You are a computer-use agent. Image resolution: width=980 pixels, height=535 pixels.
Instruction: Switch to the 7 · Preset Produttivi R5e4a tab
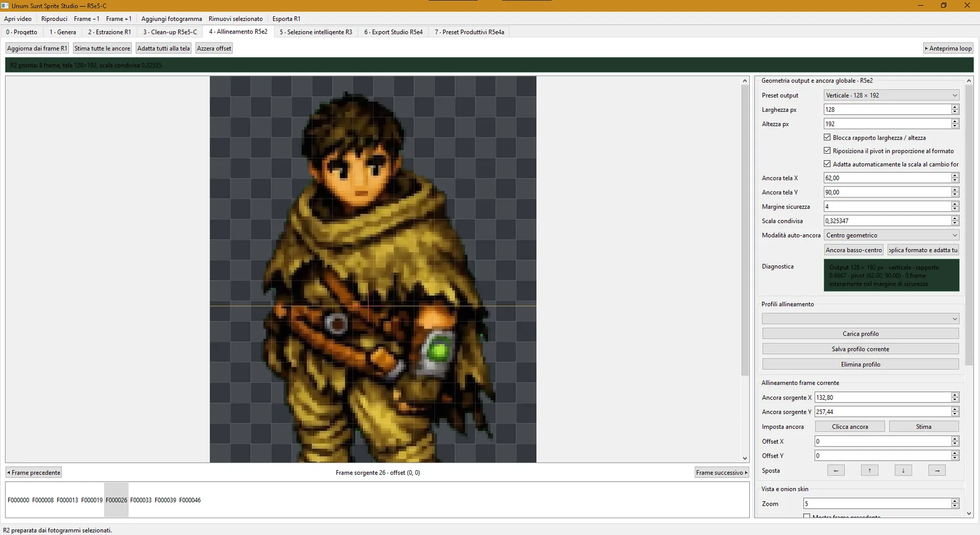(469, 32)
